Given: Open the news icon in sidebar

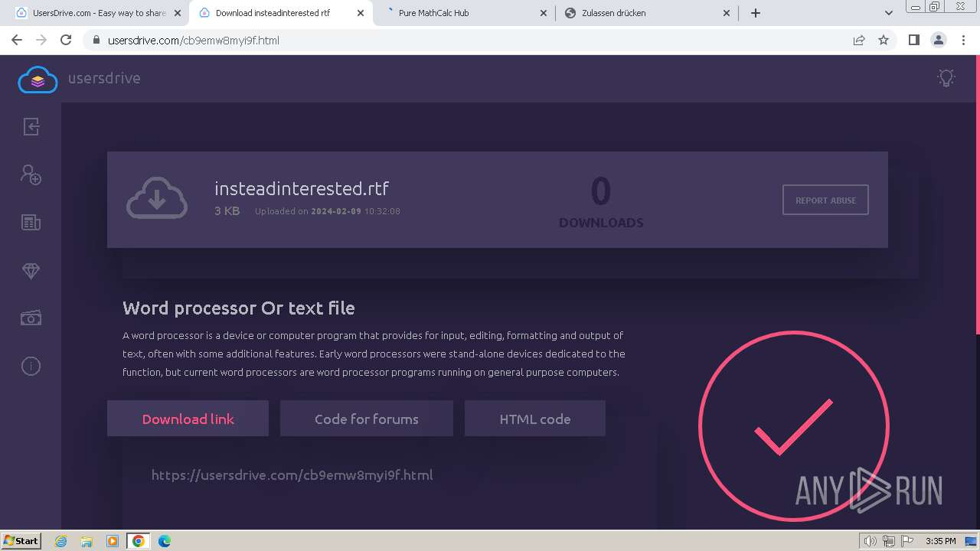Looking at the screenshot, I should coord(31,223).
